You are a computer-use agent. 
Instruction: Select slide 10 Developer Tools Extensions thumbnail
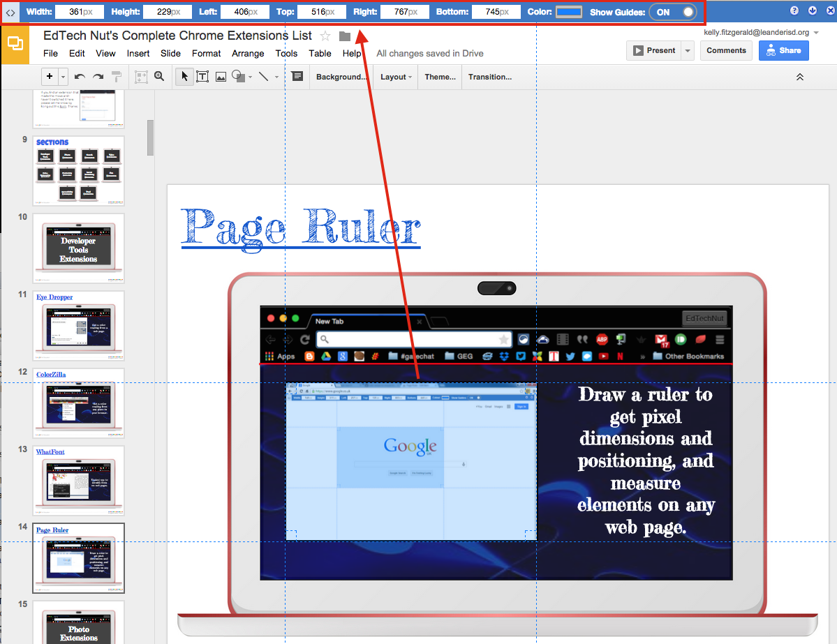78,248
